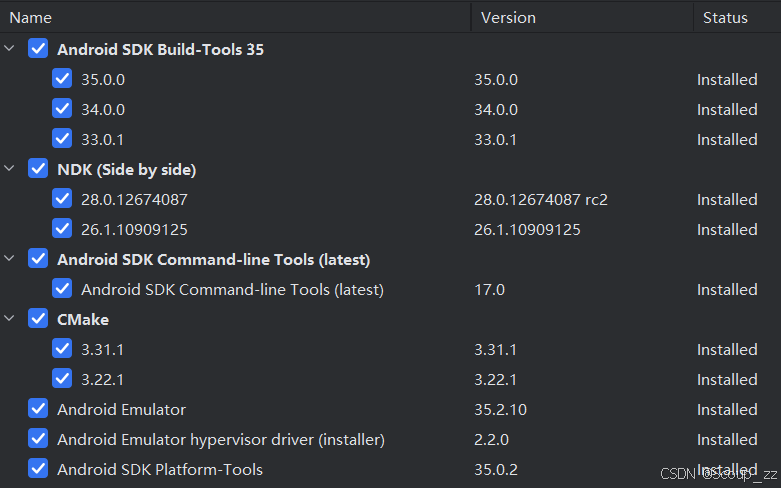Select the CMake group label
The width and height of the screenshot is (781, 488).
point(83,320)
